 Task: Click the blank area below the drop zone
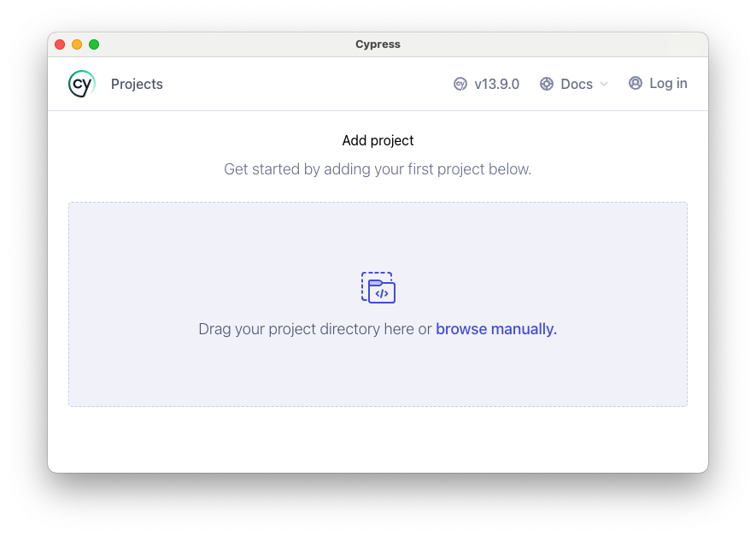coord(378,439)
